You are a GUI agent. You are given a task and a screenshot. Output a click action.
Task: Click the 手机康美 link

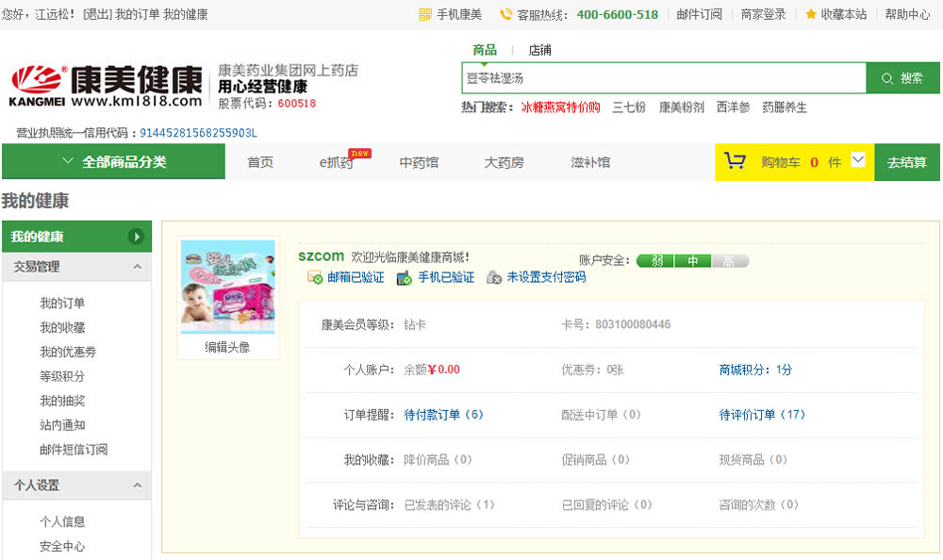pyautogui.click(x=459, y=14)
